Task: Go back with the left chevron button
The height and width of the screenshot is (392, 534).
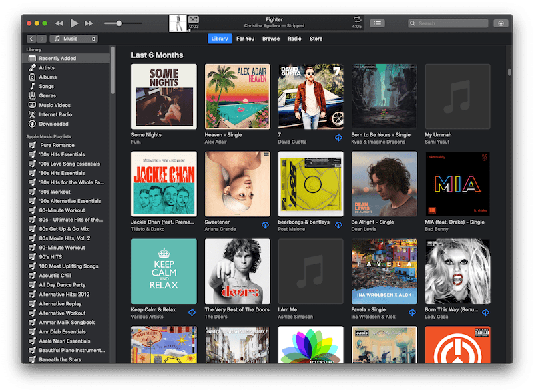Action: point(31,39)
